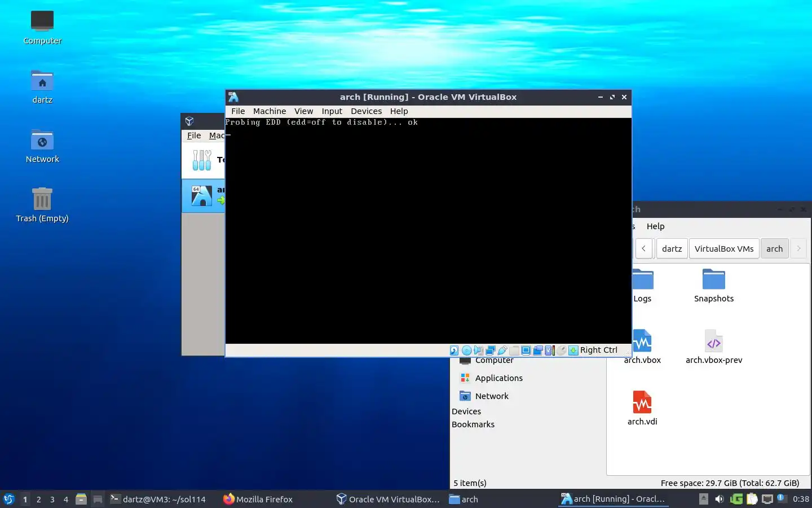The height and width of the screenshot is (508, 812).
Task: Click the VirtualBox Manager title bar cube icon
Action: 189,121
